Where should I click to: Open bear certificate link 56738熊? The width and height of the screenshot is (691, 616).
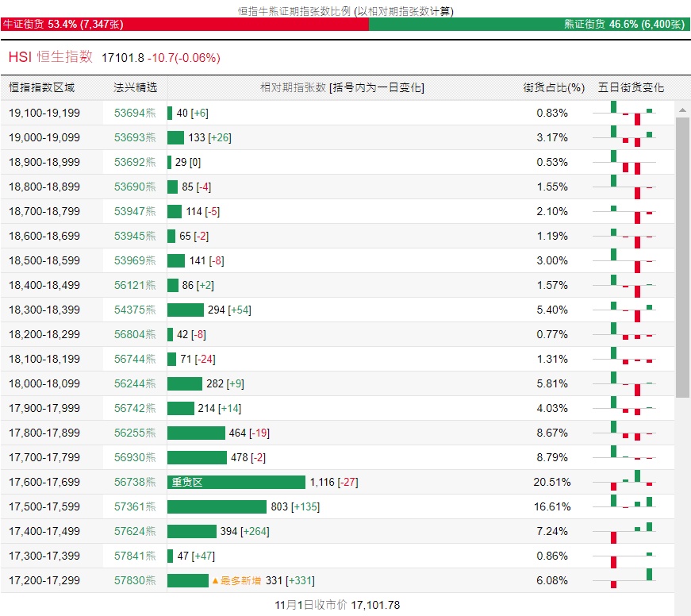click(135, 482)
